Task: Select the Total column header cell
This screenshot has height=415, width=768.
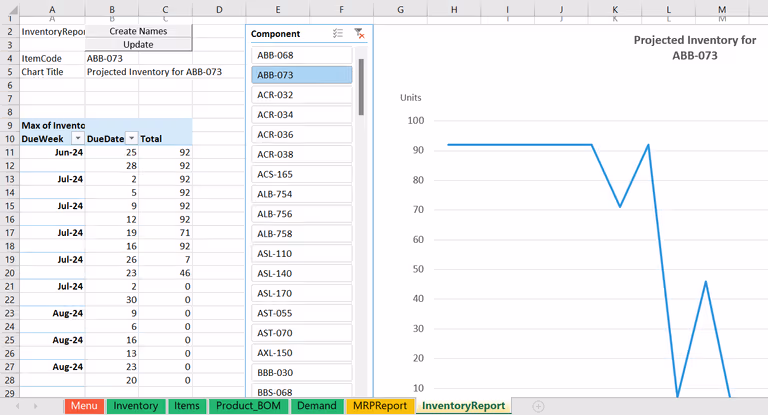Action: 166,139
